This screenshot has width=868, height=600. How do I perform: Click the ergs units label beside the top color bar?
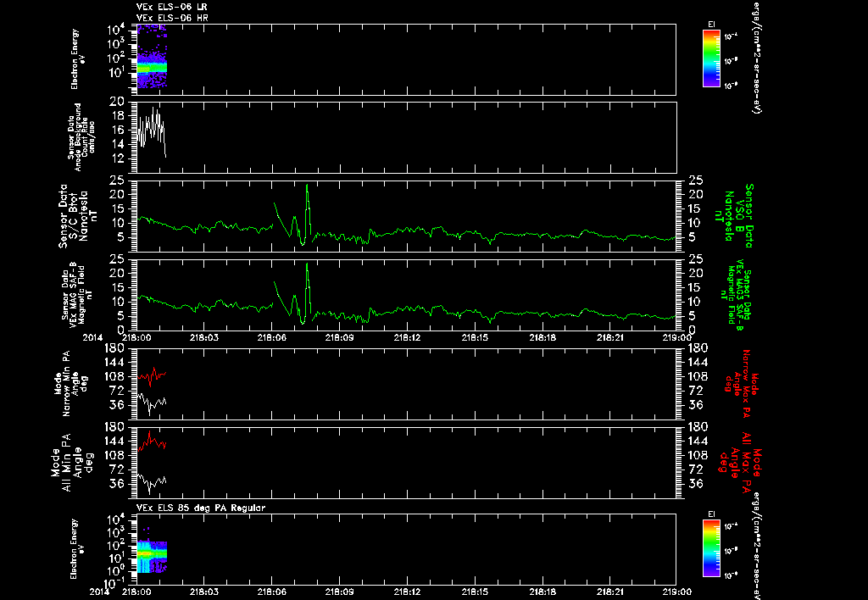pos(755,58)
